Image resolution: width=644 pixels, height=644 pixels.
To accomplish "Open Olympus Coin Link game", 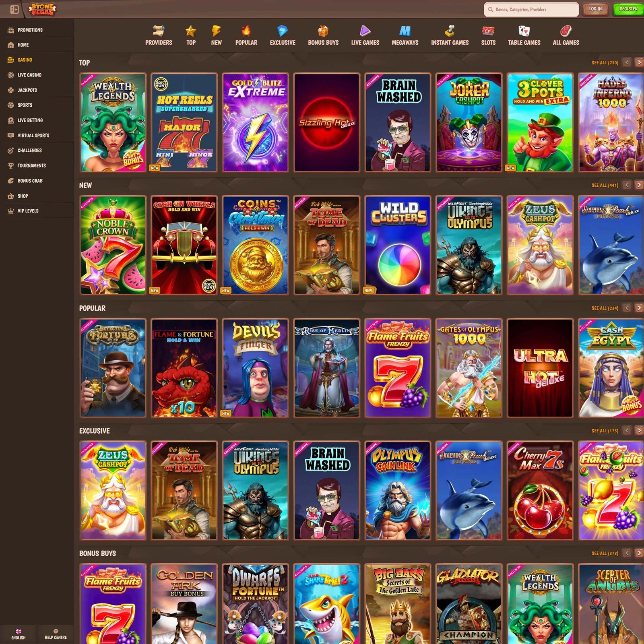I will pos(398,491).
